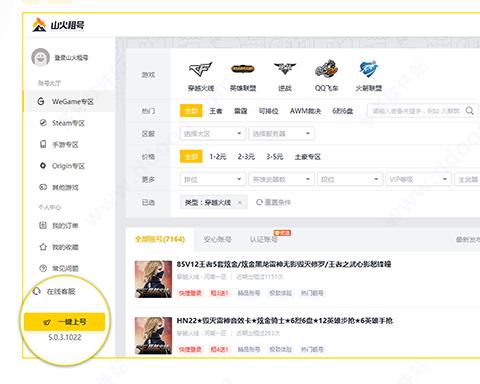The image size is (480, 384).
Task: Choose the QQ飞车 game icon
Action: pyautogui.click(x=327, y=76)
